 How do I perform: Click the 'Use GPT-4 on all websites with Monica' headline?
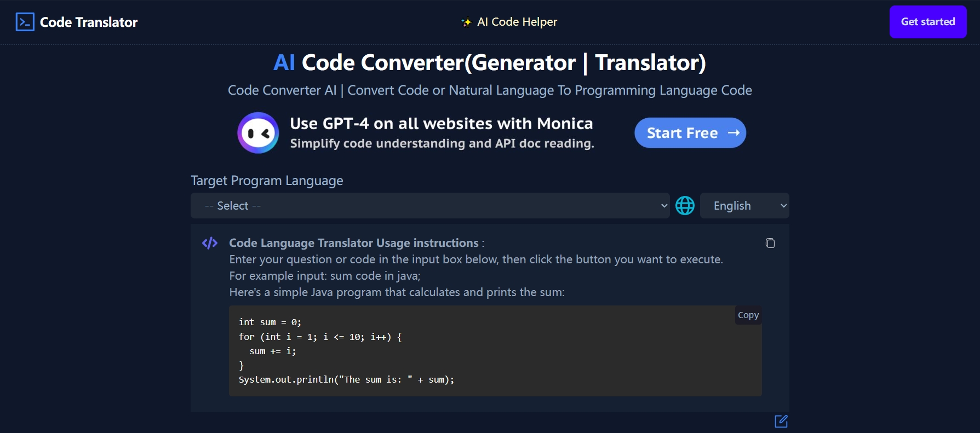click(442, 124)
